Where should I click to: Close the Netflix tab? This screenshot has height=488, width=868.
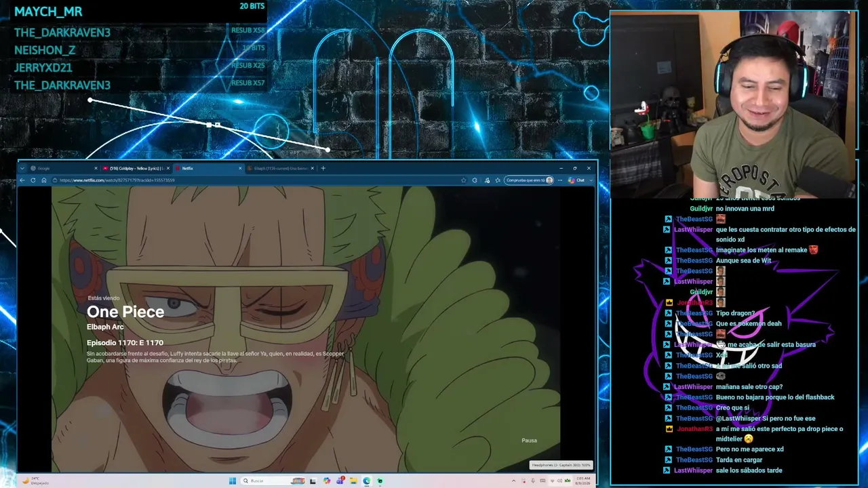tap(240, 168)
